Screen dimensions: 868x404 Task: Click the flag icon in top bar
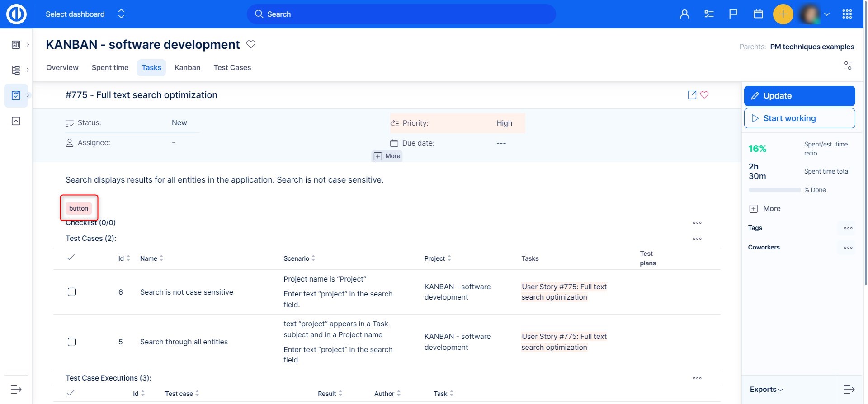click(x=733, y=14)
